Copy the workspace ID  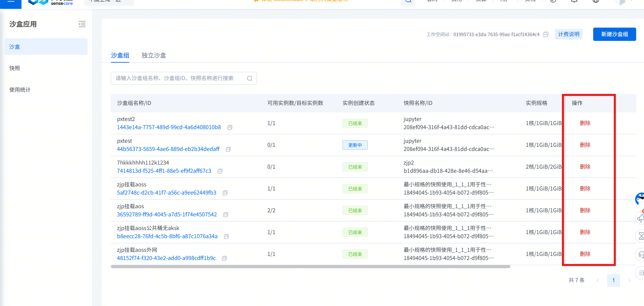click(546, 34)
